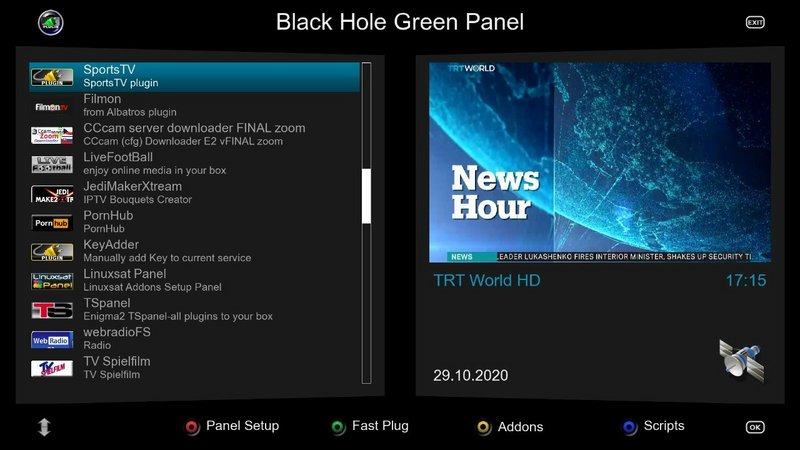
Task: Open Addons label
Action: 520,427
